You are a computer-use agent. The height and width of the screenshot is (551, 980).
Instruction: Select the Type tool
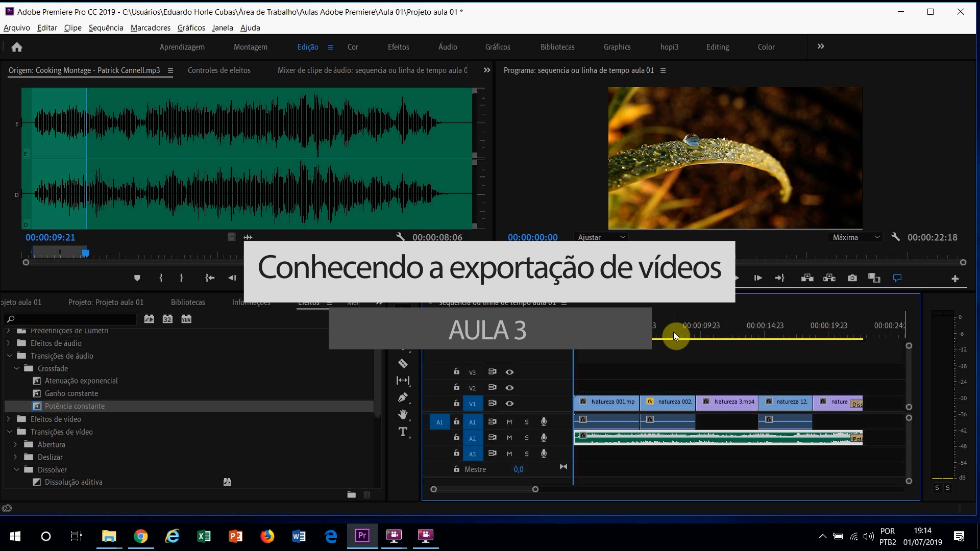pyautogui.click(x=403, y=432)
